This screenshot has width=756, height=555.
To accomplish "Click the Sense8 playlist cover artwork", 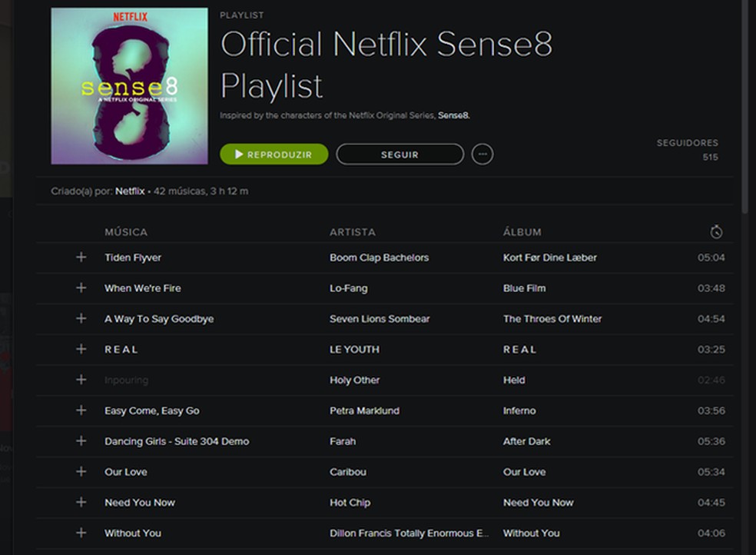I will click(x=128, y=88).
